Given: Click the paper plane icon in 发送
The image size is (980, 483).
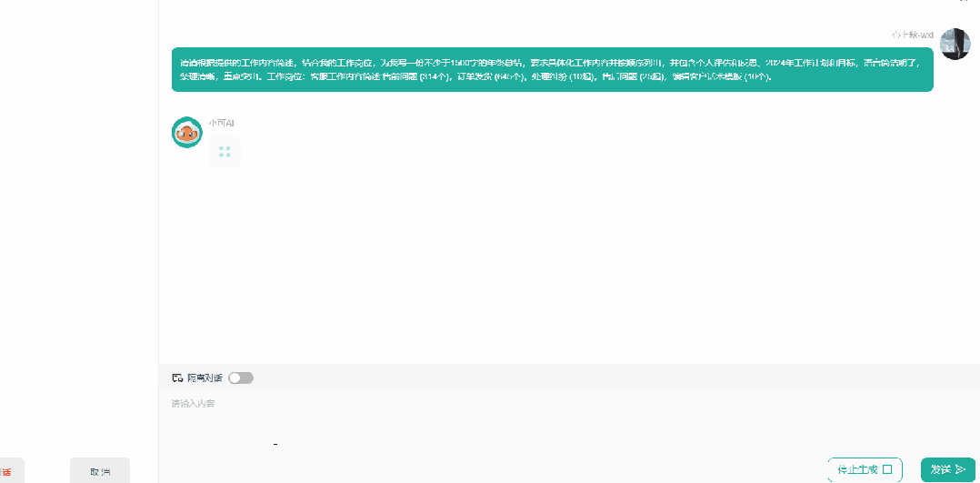Looking at the screenshot, I should tap(961, 469).
